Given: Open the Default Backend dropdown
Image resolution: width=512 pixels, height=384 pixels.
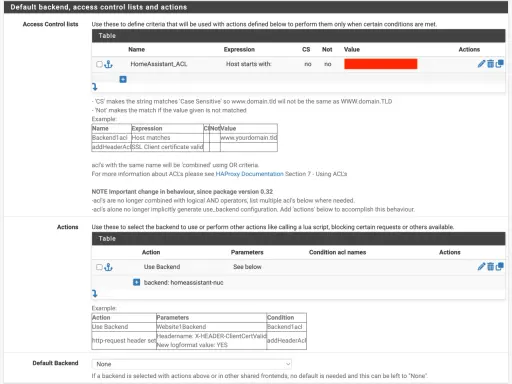Looking at the screenshot, I should [x=191, y=364].
